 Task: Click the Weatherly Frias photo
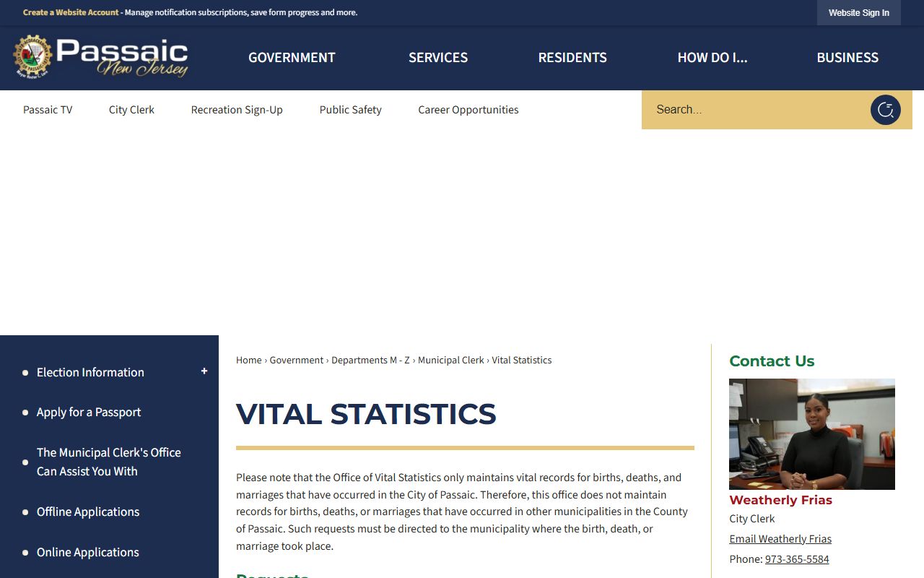pos(811,433)
